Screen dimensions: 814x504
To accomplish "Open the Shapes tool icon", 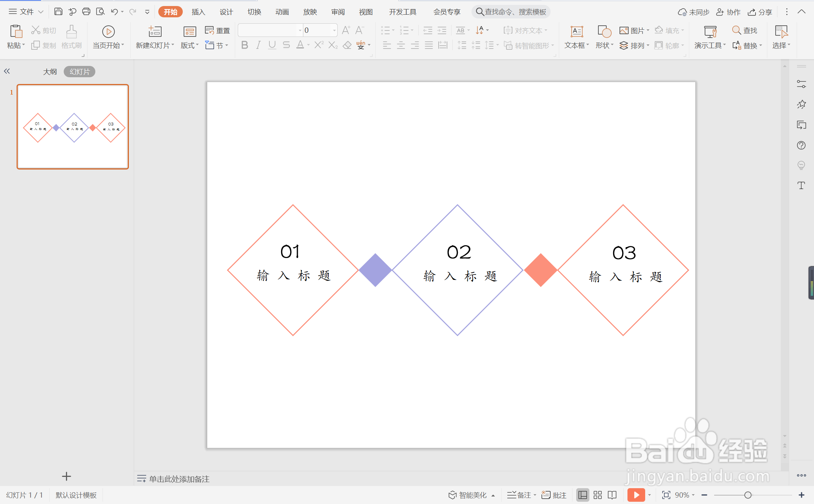I will click(604, 32).
